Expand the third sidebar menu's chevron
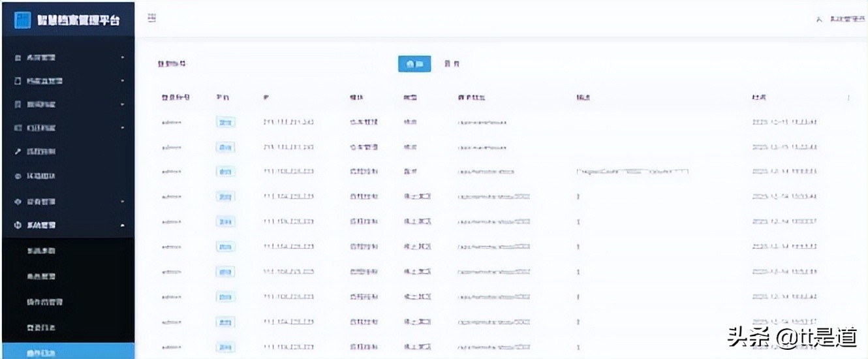Image resolution: width=868 pixels, height=359 pixels. (x=123, y=104)
